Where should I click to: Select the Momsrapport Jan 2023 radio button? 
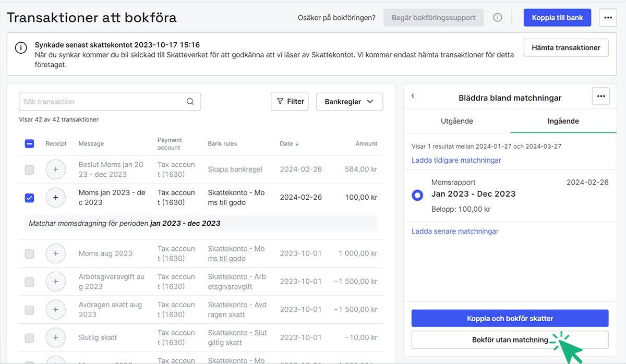tap(417, 195)
